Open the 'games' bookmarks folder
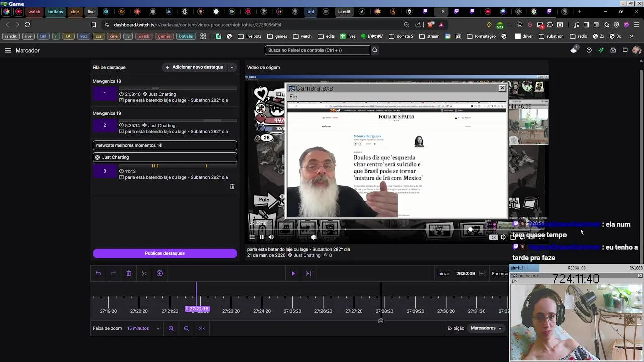The image size is (644, 362). pos(277,36)
